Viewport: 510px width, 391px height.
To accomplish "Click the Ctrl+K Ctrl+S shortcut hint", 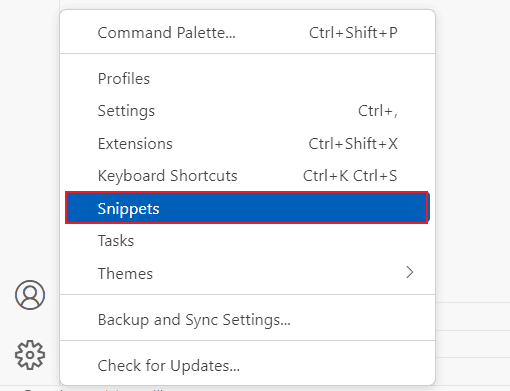I will pos(350,176).
